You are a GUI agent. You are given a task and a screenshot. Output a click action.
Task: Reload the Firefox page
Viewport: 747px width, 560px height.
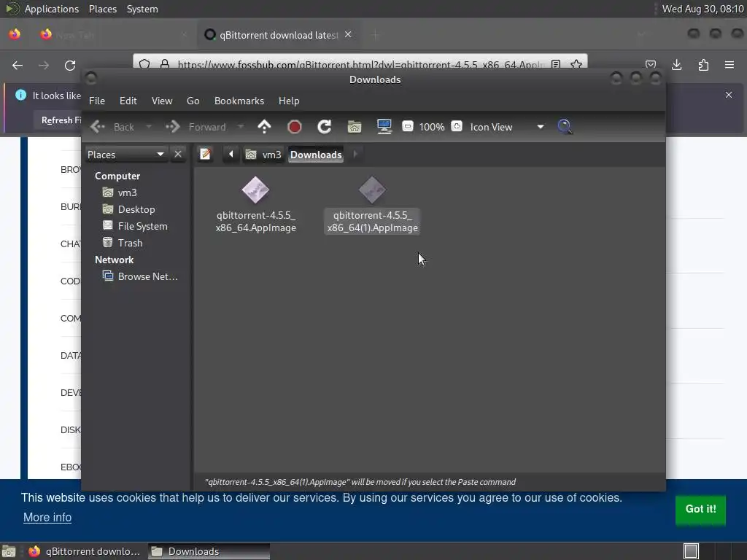70,65
